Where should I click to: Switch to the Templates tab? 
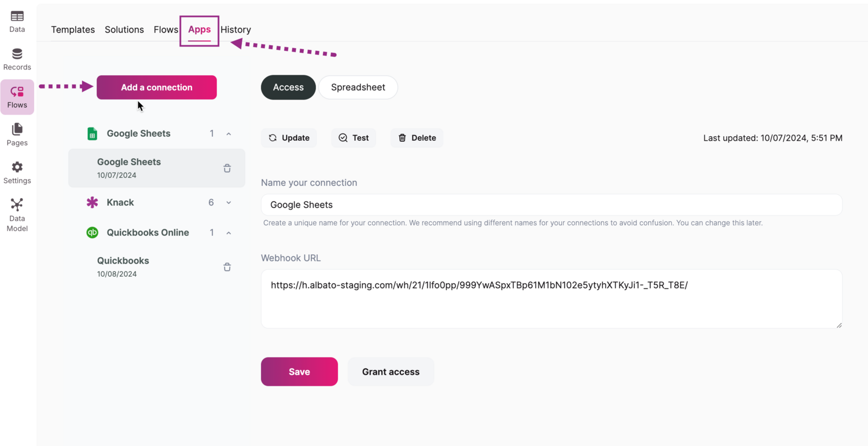72,30
